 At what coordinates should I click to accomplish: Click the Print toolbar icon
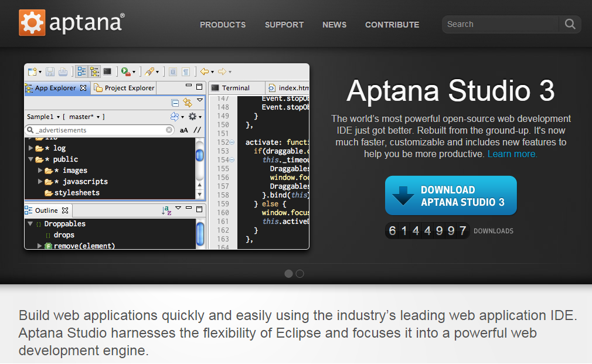63,72
